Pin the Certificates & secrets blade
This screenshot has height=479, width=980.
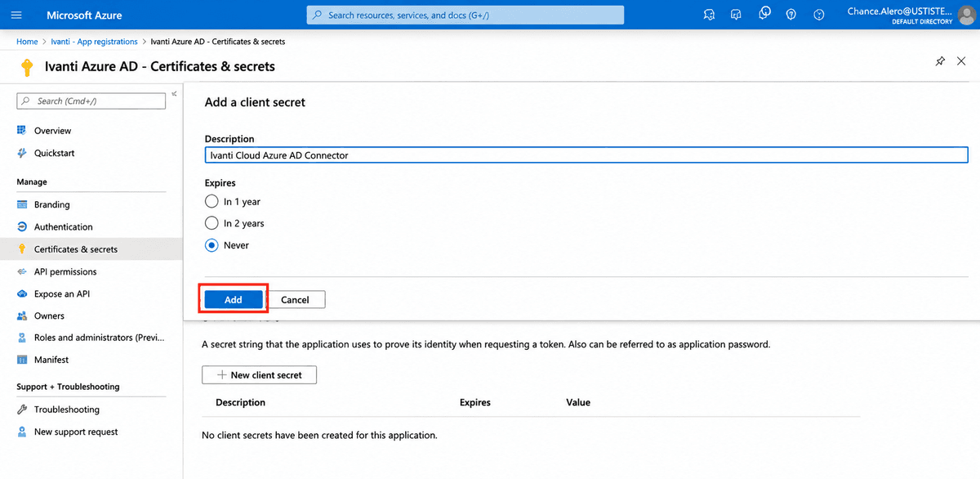[940, 61]
